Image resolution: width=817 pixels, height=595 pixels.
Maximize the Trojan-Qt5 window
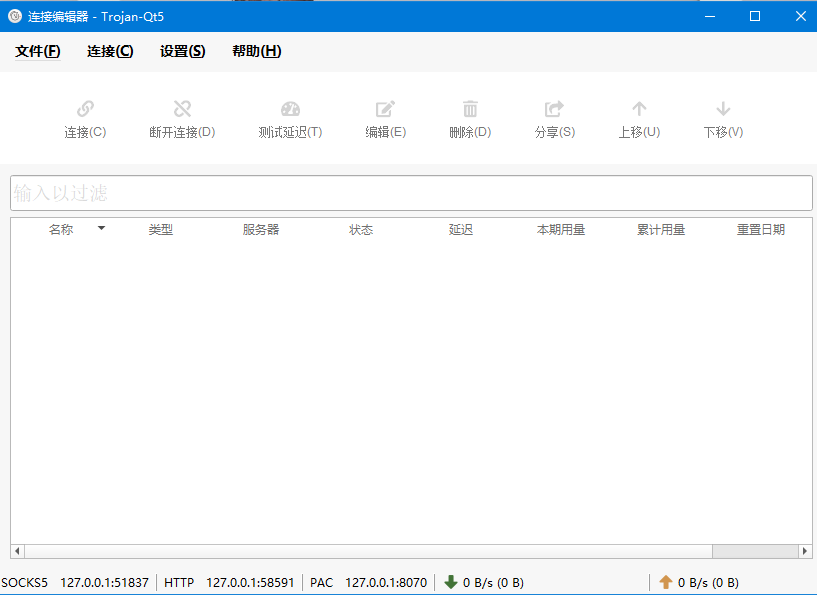coord(755,16)
